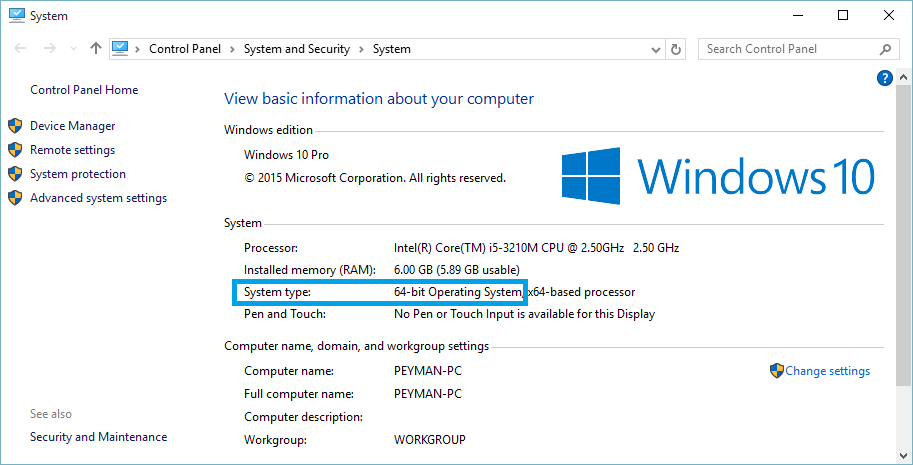Click the computer icon in address bar
This screenshot has height=465, width=913.
(x=120, y=49)
